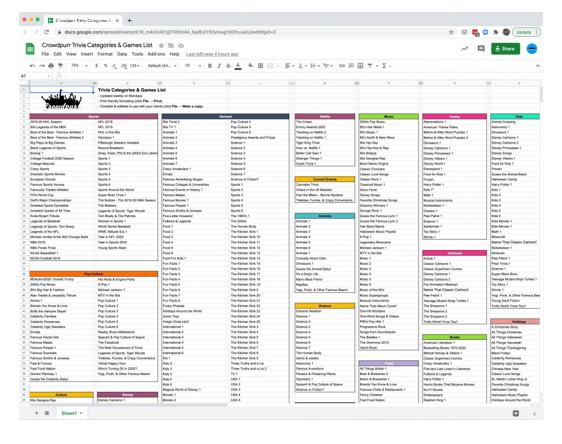Click the Zoom extension icon in Chrome
This screenshot has height=444, width=562.
pyautogui.click(x=485, y=32)
